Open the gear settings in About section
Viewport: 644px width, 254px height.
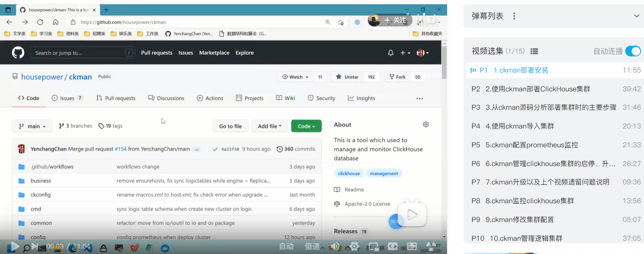click(425, 124)
